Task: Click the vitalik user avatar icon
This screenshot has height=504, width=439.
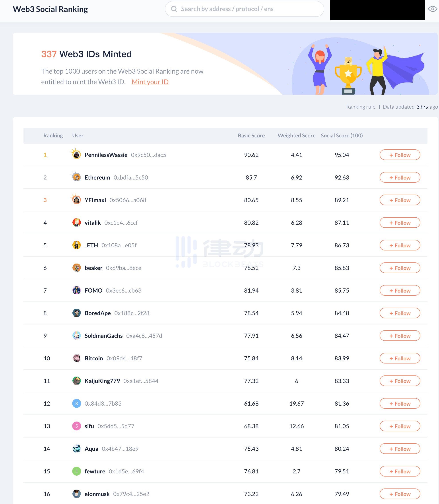Action: pyautogui.click(x=76, y=223)
